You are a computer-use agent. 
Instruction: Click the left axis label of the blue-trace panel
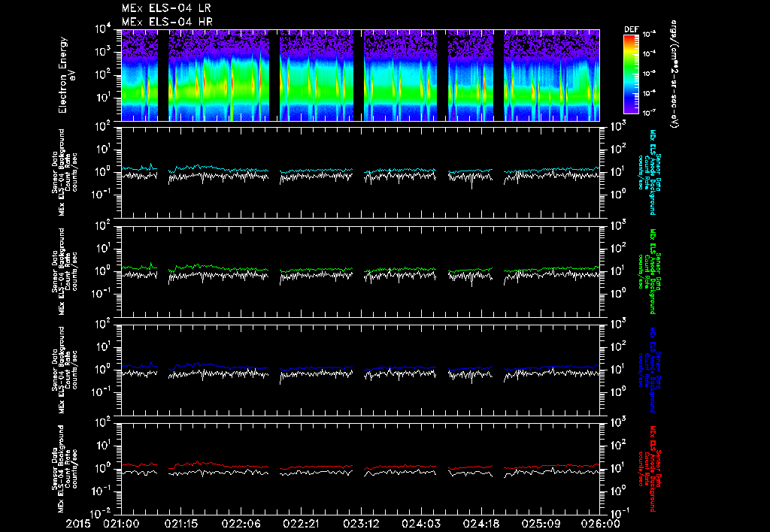click(x=65, y=370)
